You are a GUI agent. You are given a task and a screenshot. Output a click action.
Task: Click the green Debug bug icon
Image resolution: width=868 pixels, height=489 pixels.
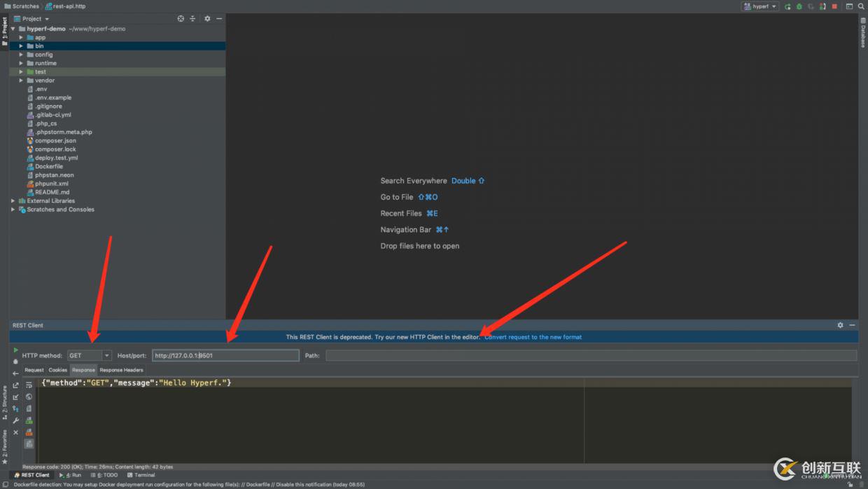tap(799, 6)
